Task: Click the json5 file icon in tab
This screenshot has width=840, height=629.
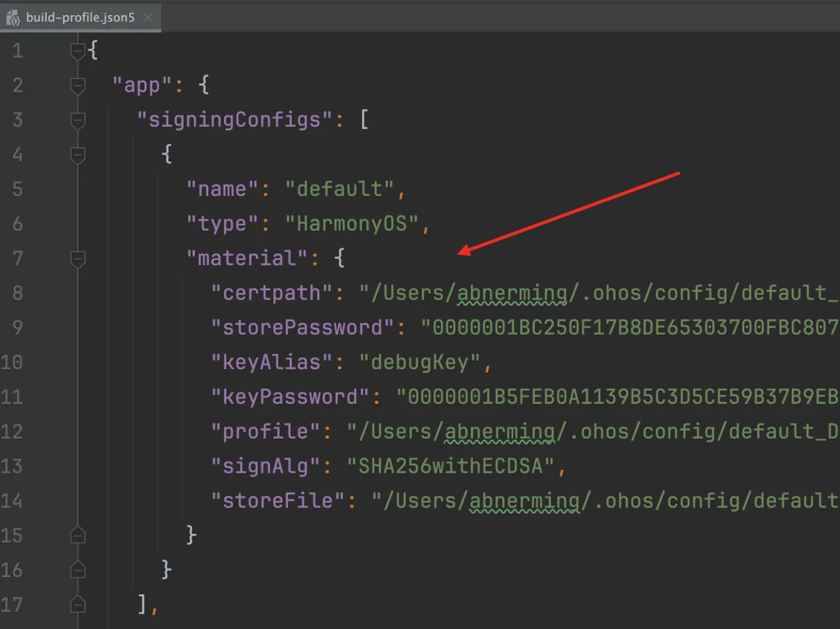Action: tap(13, 18)
